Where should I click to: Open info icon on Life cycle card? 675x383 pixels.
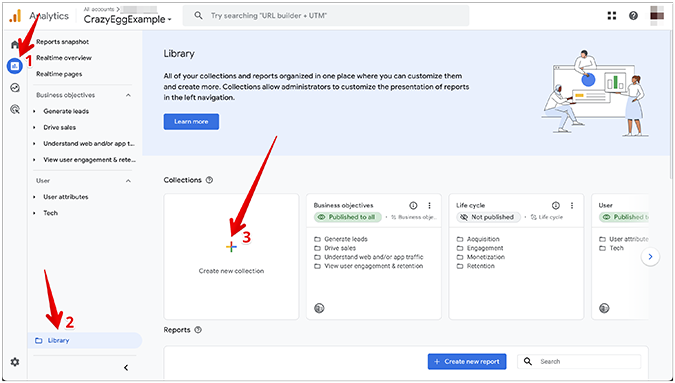pyautogui.click(x=556, y=205)
